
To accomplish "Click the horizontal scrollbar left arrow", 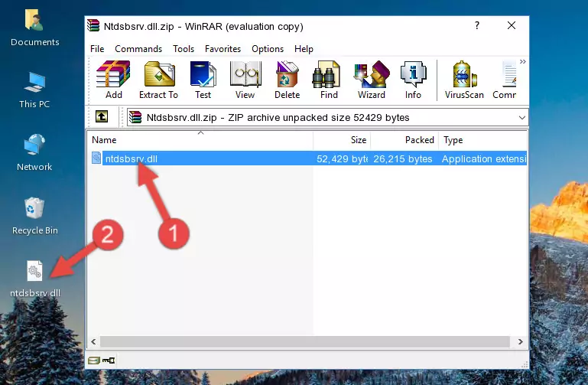I will point(94,342).
